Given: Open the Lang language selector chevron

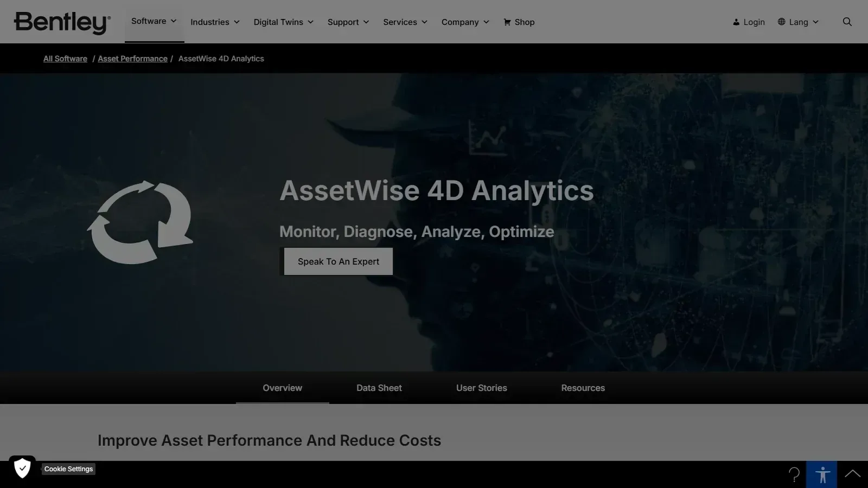Looking at the screenshot, I should click(x=815, y=22).
